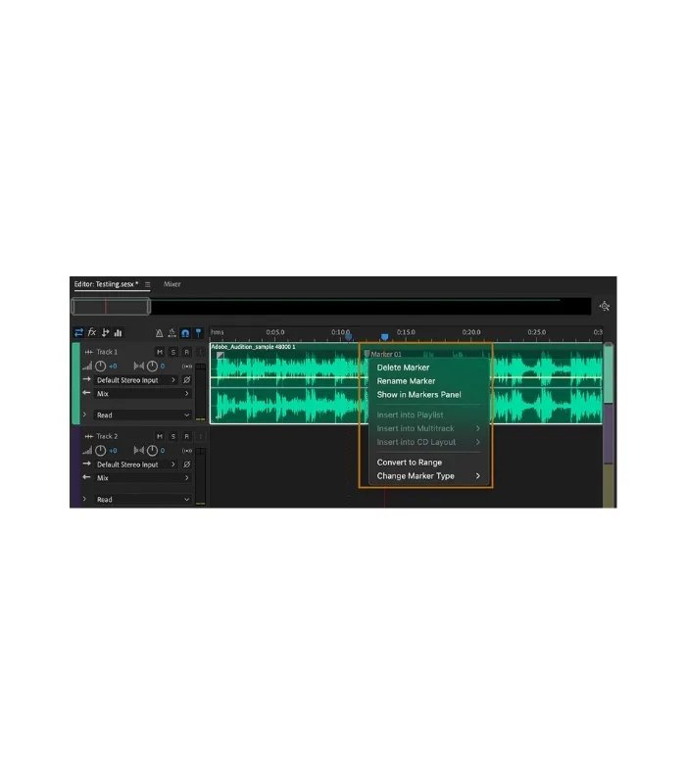Expand Track 1 Mix output selector
The image size is (686, 784).
click(140, 394)
